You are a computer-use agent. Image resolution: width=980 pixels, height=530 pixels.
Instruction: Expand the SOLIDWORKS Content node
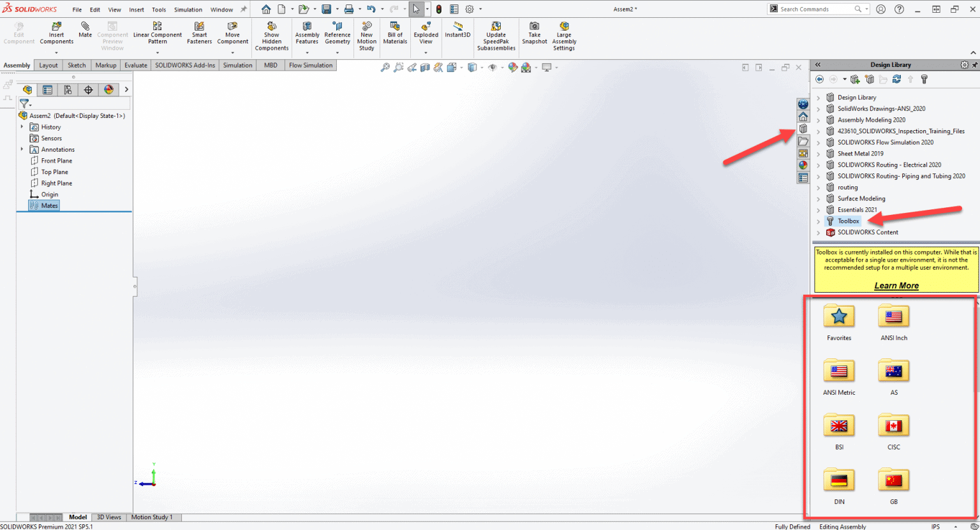coord(819,233)
